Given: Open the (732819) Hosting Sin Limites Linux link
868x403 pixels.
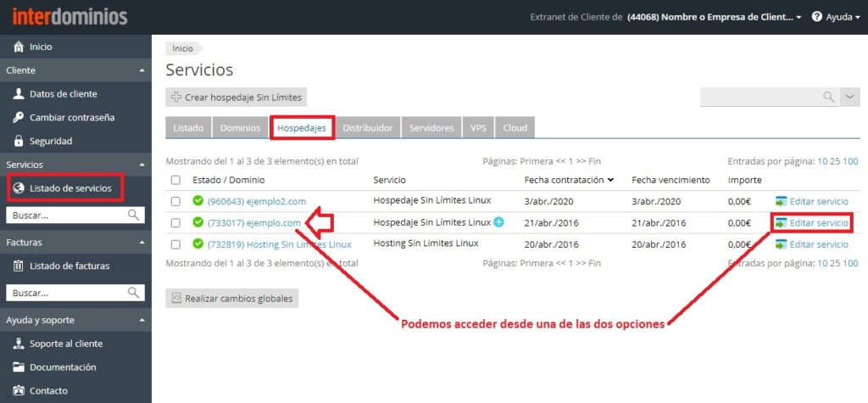Looking at the screenshot, I should (x=280, y=244).
